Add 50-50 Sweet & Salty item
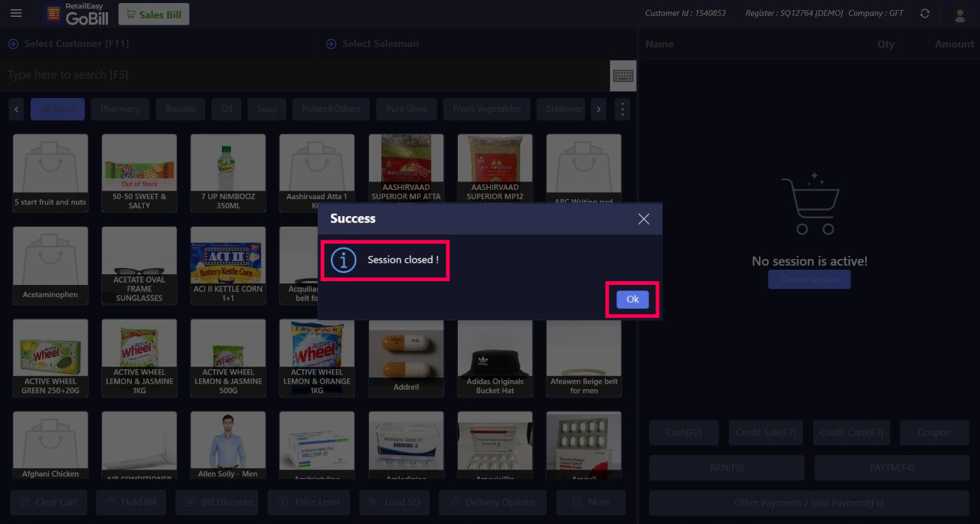This screenshot has width=980, height=524. tap(139, 173)
